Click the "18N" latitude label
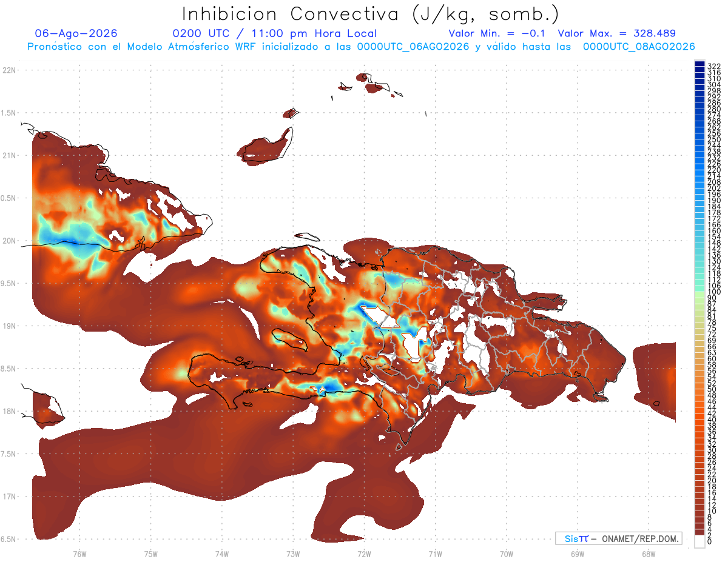728x562 pixels. click(9, 411)
